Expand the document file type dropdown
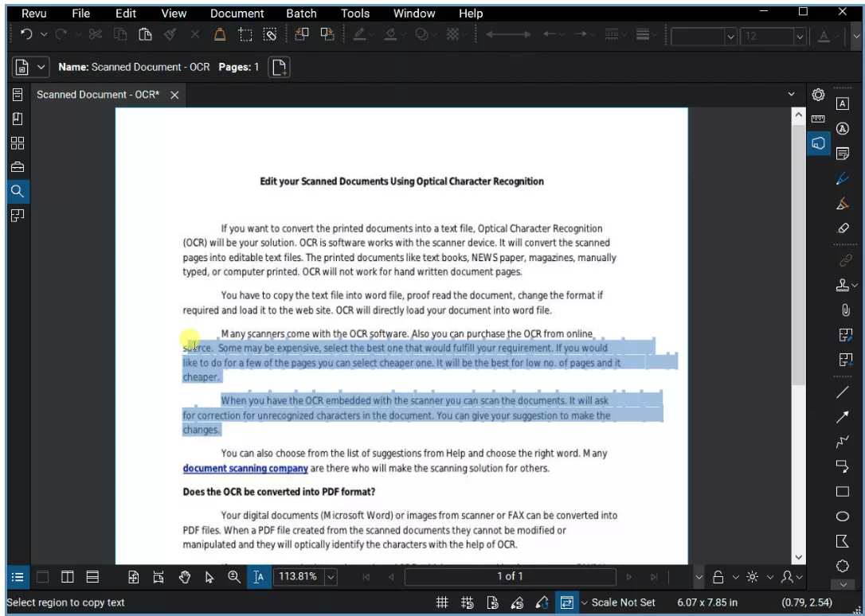The image size is (865, 616). pos(40,67)
